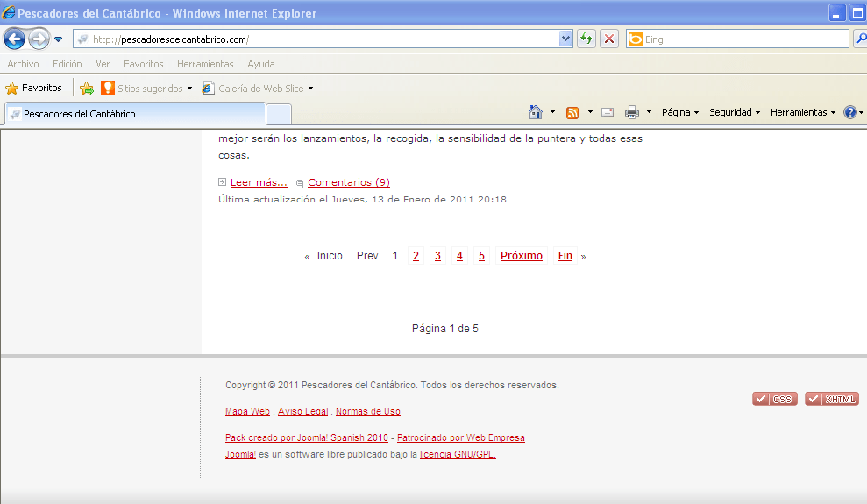Open the recent pages dropdown arrow
The width and height of the screenshot is (867, 504).
coord(59,39)
